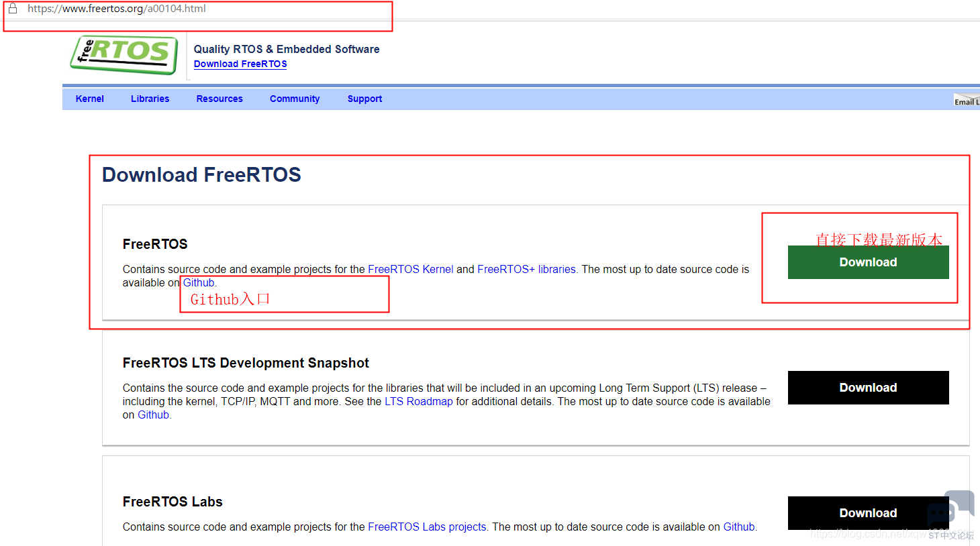
Task: Open the FreeRTOS+ libraries link
Action: (526, 269)
